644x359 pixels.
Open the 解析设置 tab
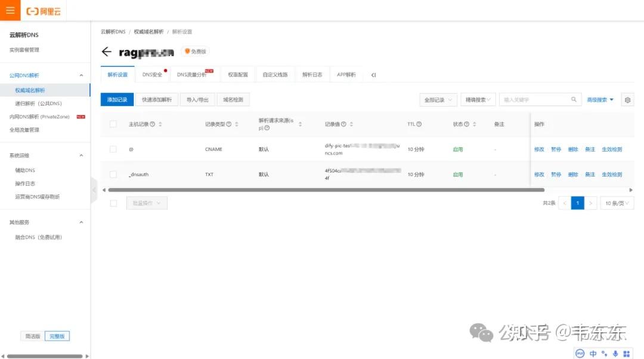[117, 75]
